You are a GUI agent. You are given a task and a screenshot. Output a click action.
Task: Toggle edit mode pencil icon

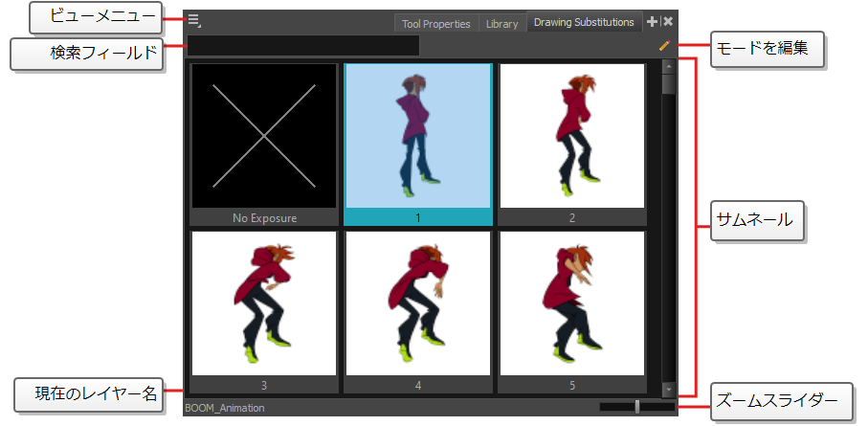(x=665, y=45)
